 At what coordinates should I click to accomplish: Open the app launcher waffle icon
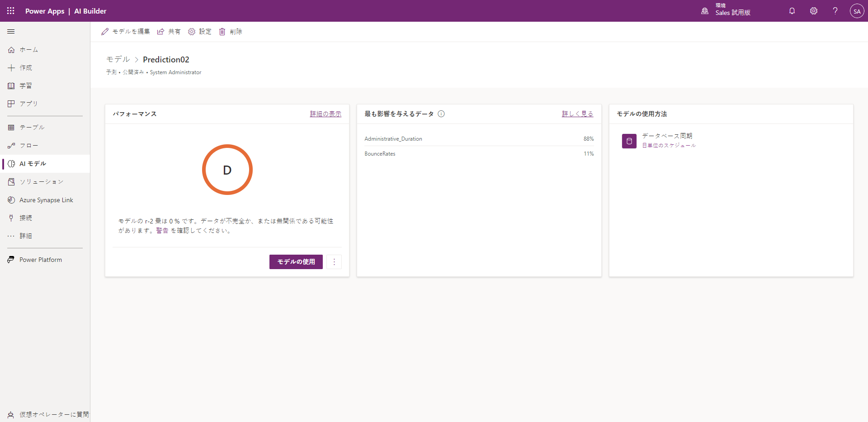(11, 11)
